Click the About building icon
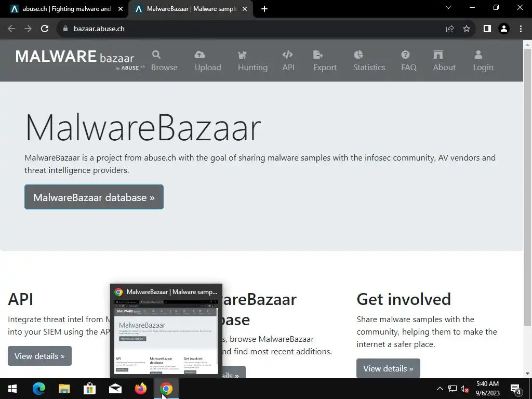 point(438,54)
